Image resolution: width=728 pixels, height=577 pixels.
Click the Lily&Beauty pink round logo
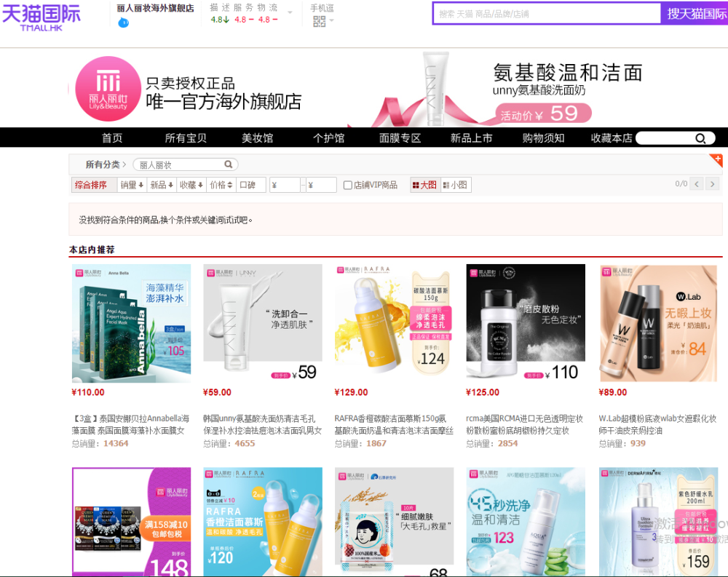108,89
